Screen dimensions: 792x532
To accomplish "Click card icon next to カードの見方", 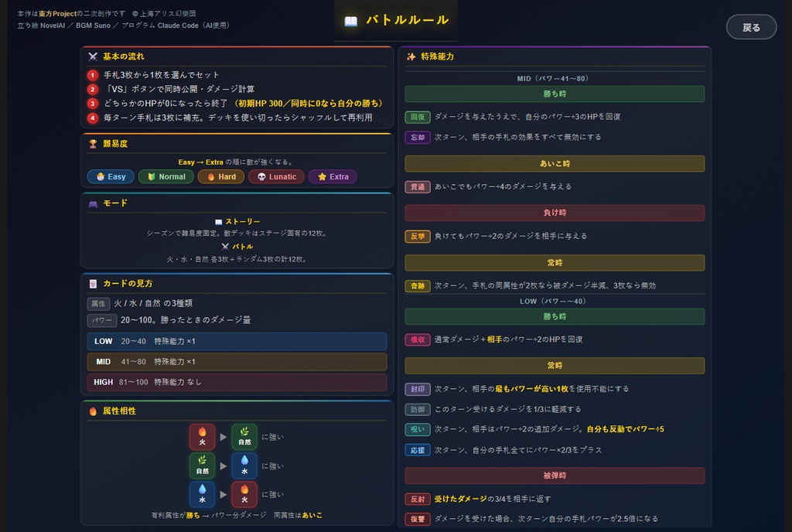I will 93,284.
